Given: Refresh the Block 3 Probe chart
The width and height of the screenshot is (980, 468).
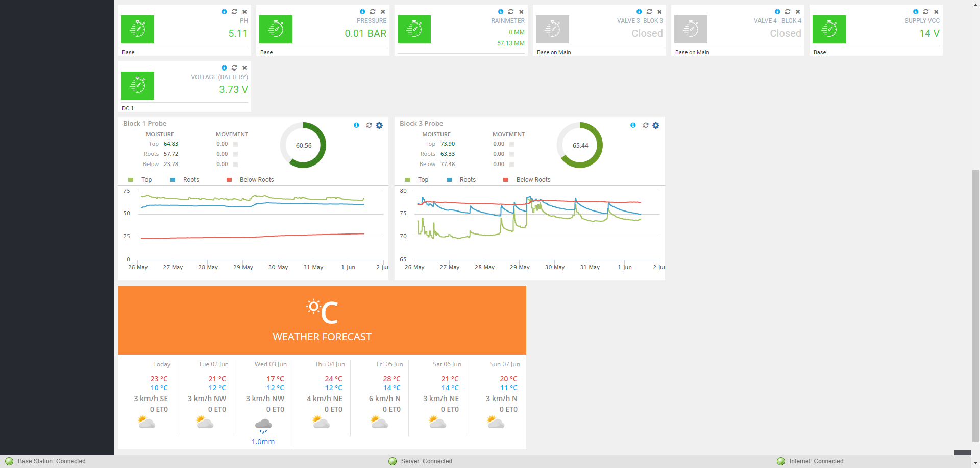Looking at the screenshot, I should pos(646,125).
